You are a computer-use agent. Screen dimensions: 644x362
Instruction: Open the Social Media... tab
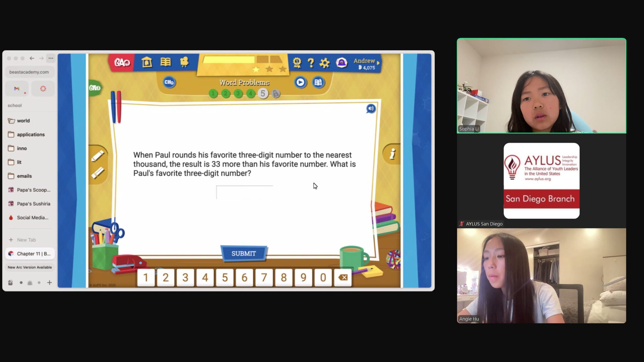(30, 217)
